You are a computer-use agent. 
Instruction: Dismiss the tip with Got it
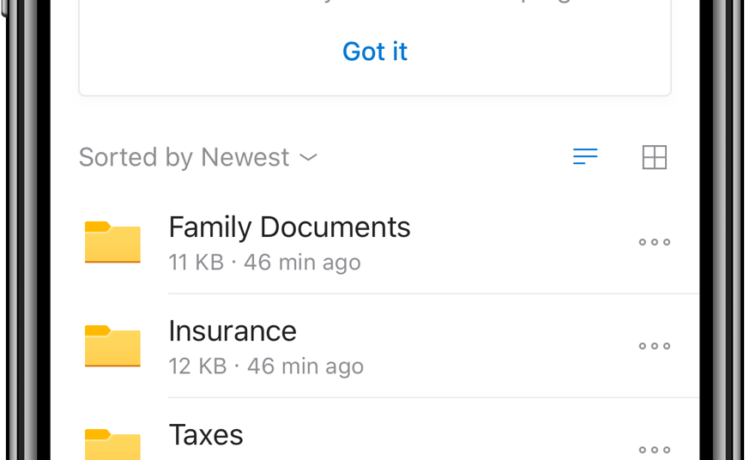pos(375,51)
